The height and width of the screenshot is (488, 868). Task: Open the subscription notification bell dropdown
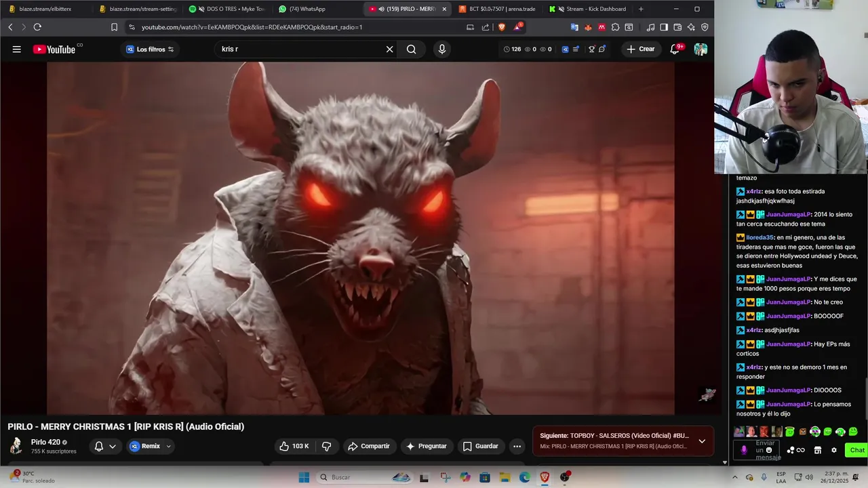tap(105, 446)
